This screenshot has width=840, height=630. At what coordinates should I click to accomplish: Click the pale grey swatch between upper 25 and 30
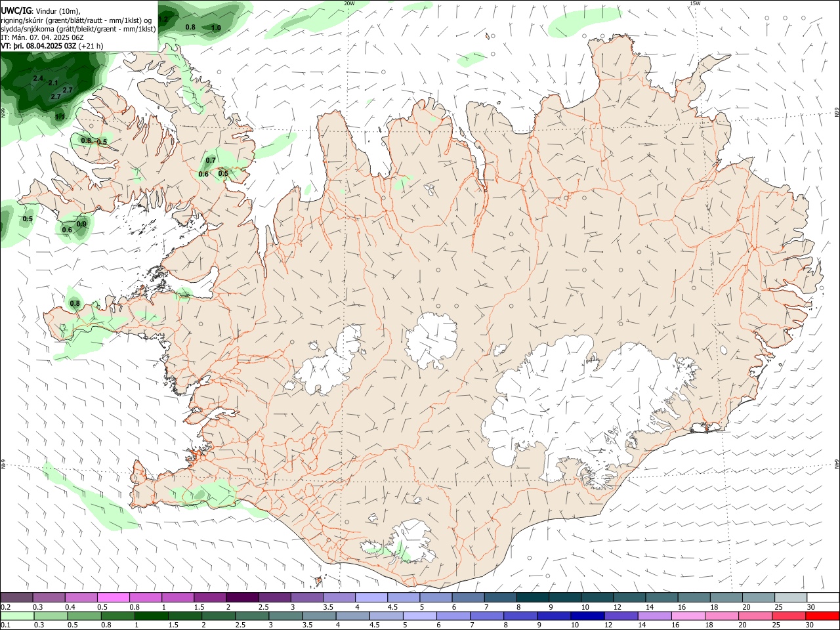[790, 598]
